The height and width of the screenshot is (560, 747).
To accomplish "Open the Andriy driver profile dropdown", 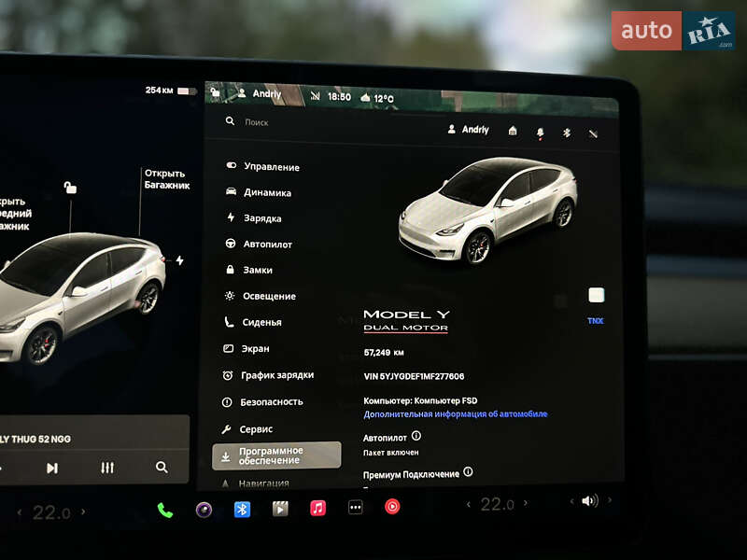I will (x=468, y=130).
